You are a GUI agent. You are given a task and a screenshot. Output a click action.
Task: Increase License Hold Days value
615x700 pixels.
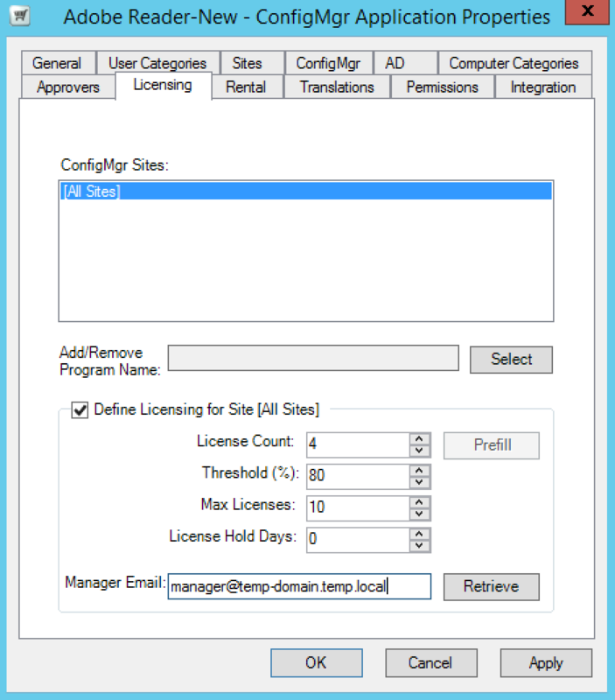tap(420, 532)
